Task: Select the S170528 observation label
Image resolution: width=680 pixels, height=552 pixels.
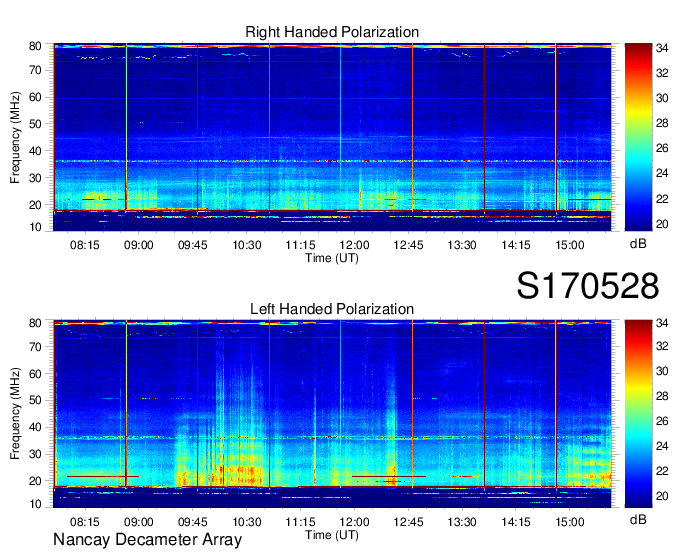Action: click(x=588, y=286)
